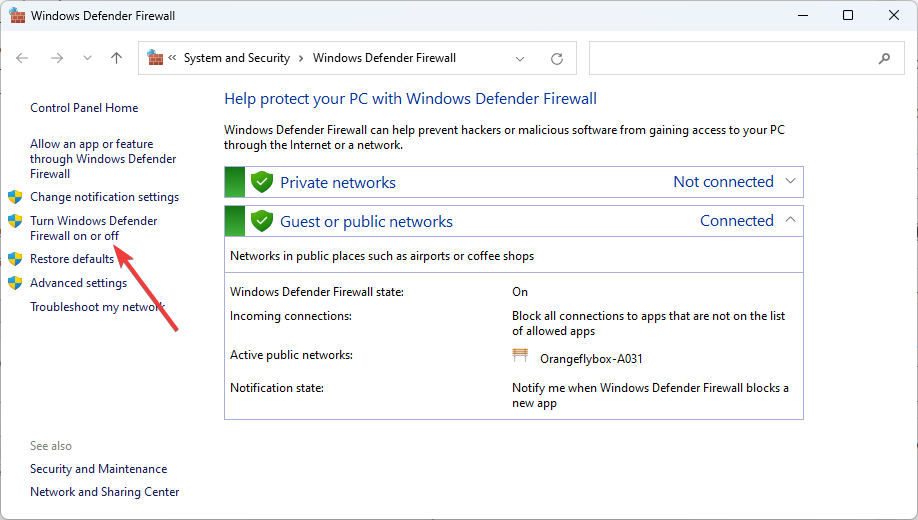
Task: Click the double-chevron breadcrumb overflow
Action: [172, 57]
